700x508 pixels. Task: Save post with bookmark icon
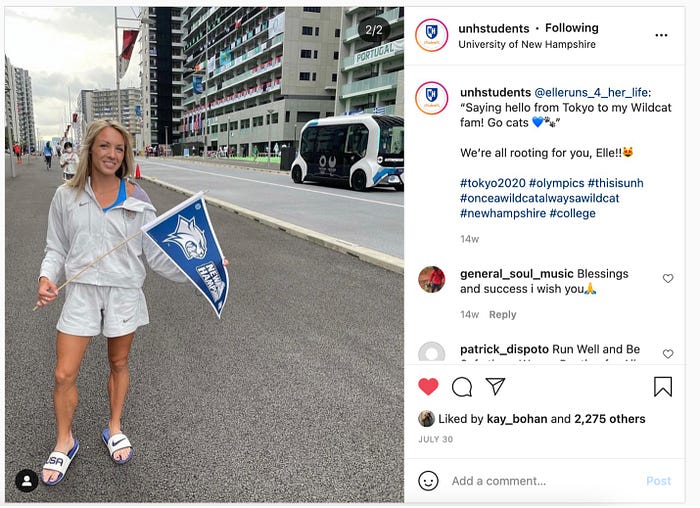(663, 387)
